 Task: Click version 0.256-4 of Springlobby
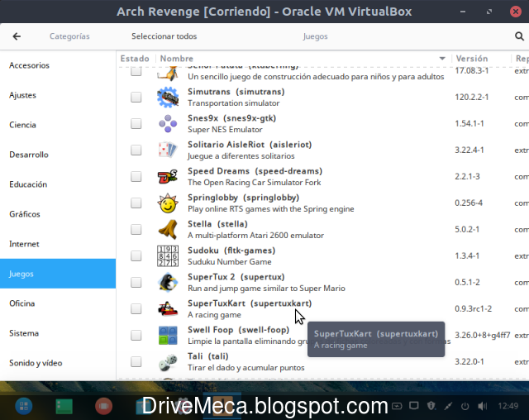point(469,203)
